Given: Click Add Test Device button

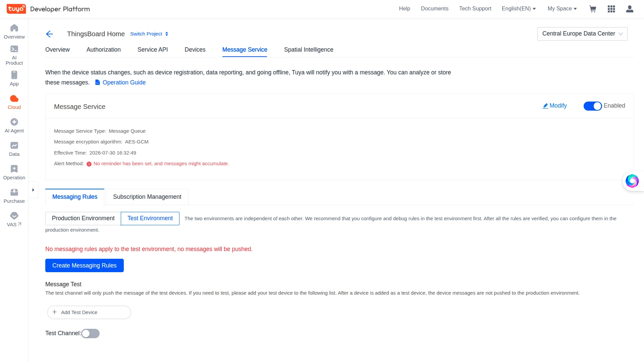Looking at the screenshot, I should tap(89, 312).
